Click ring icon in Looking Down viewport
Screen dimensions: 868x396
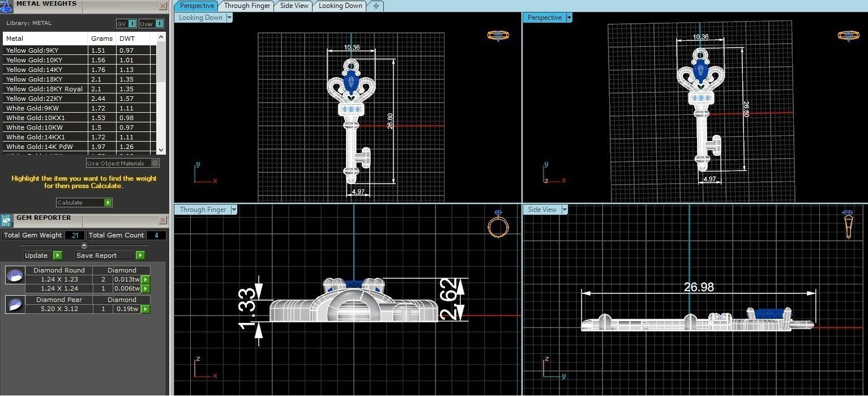point(498,36)
